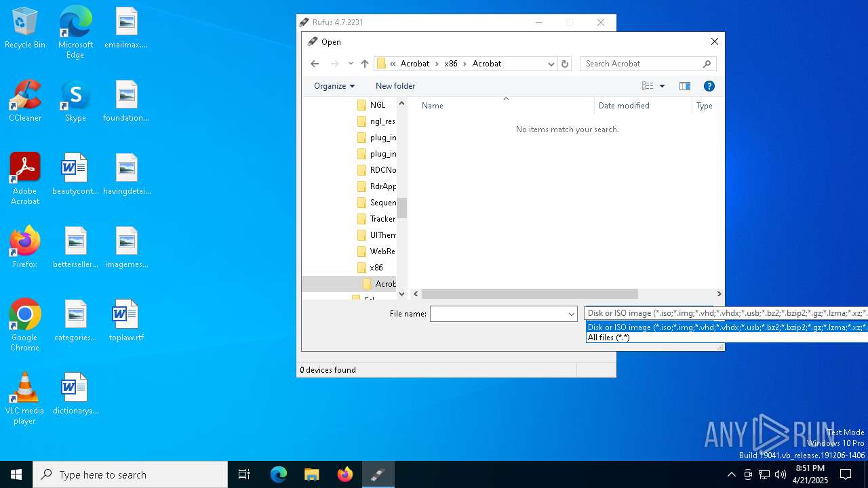868x488 pixels.
Task: Open the file type filter combo box
Action: click(x=726, y=313)
